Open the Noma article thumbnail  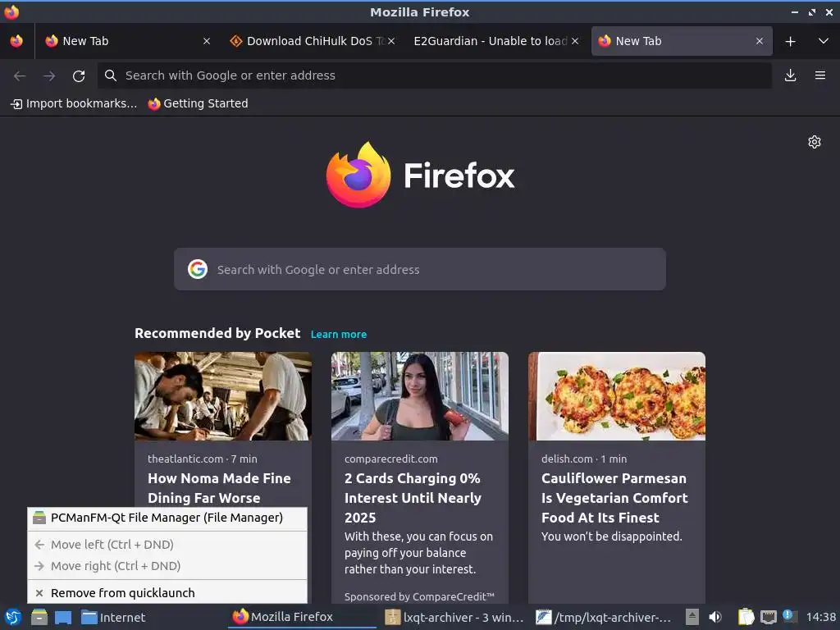pos(223,396)
